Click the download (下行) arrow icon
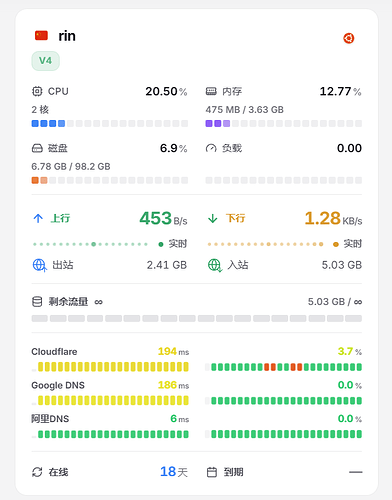 212,218
